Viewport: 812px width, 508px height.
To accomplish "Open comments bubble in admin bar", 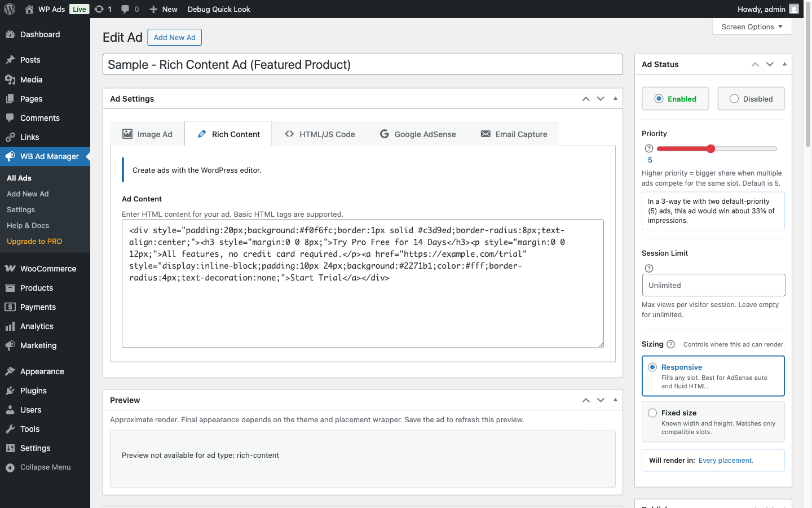I will [125, 9].
